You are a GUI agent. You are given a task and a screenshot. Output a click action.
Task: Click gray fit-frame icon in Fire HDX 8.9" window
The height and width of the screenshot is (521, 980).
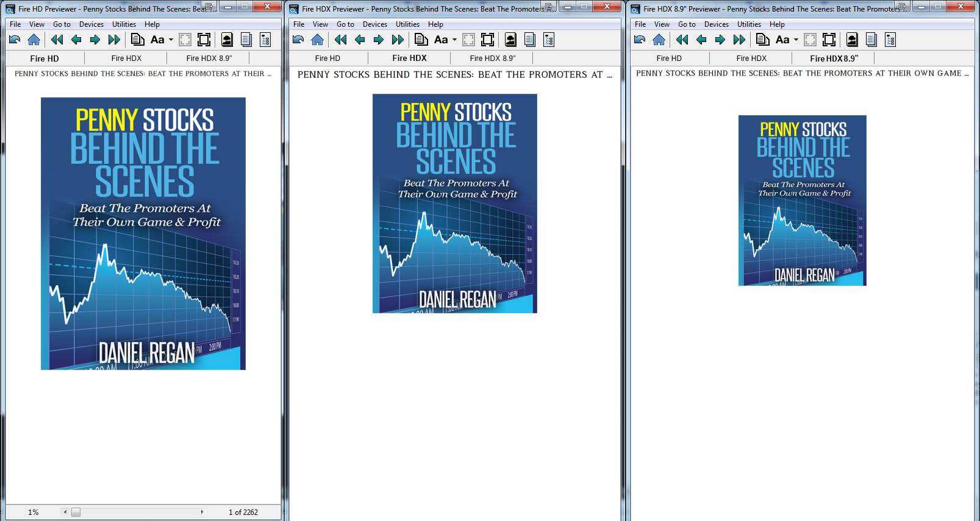[x=810, y=40]
